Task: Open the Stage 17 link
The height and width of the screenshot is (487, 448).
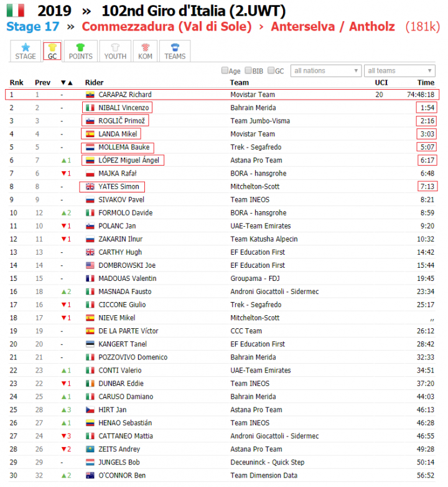Action: (33, 26)
